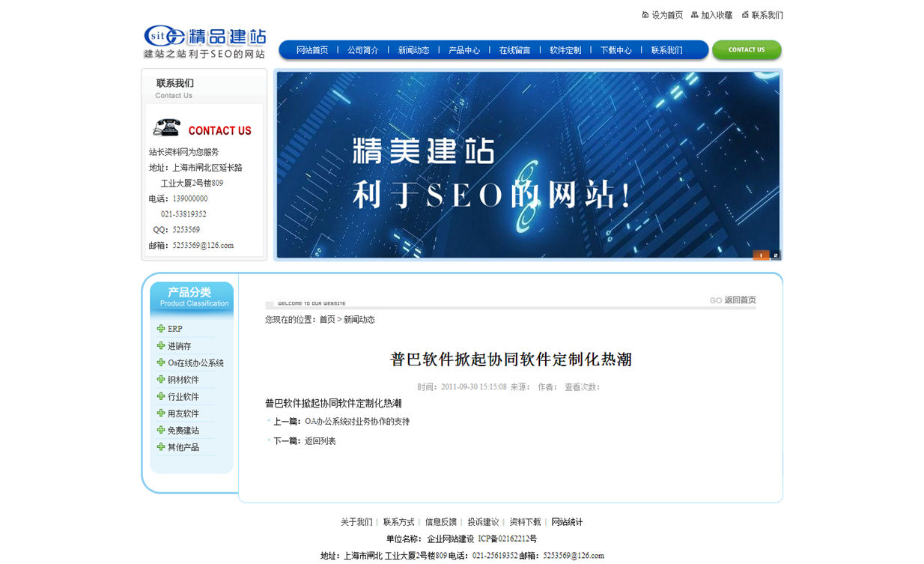Click the icon beside 联系我们 in top bar
Viewport: 924px width, 564px height.
[746, 15]
